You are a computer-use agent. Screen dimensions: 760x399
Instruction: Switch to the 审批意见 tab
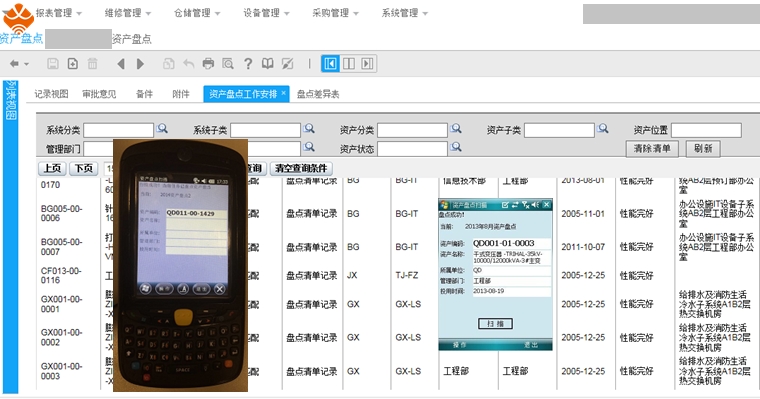pyautogui.click(x=99, y=94)
